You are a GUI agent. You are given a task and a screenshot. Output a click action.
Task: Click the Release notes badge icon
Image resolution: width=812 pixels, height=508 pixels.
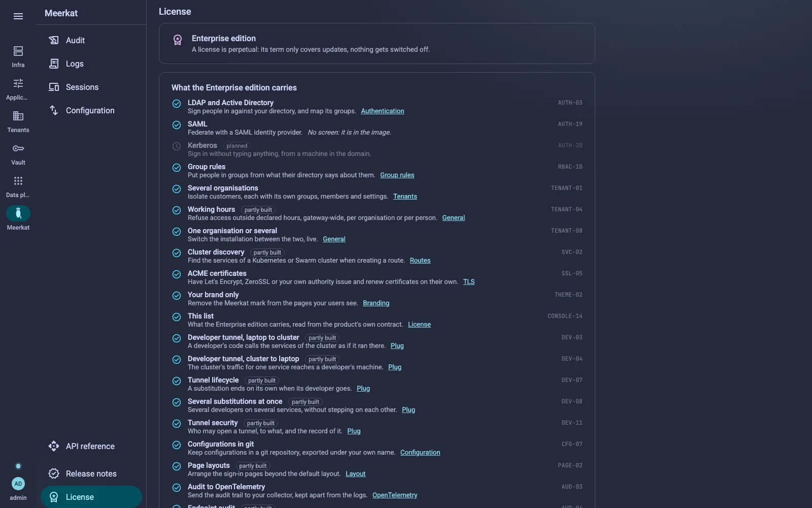tap(54, 473)
